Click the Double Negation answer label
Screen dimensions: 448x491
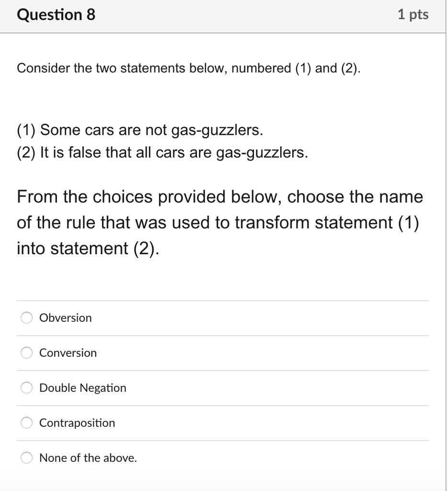[x=82, y=387]
